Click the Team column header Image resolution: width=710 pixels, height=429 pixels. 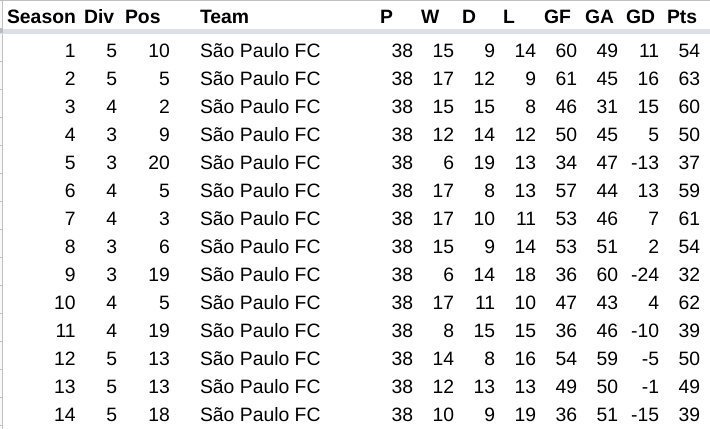pyautogui.click(x=224, y=17)
